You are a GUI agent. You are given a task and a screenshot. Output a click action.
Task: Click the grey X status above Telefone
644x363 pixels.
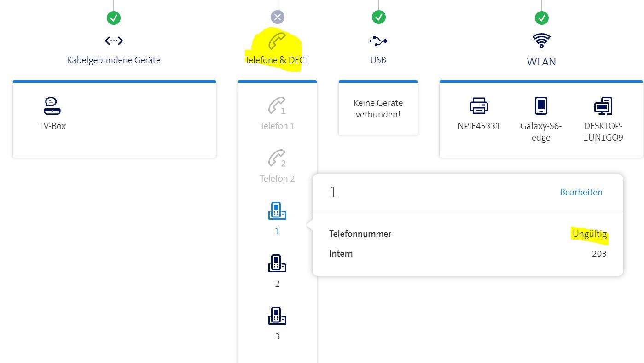pos(277,18)
